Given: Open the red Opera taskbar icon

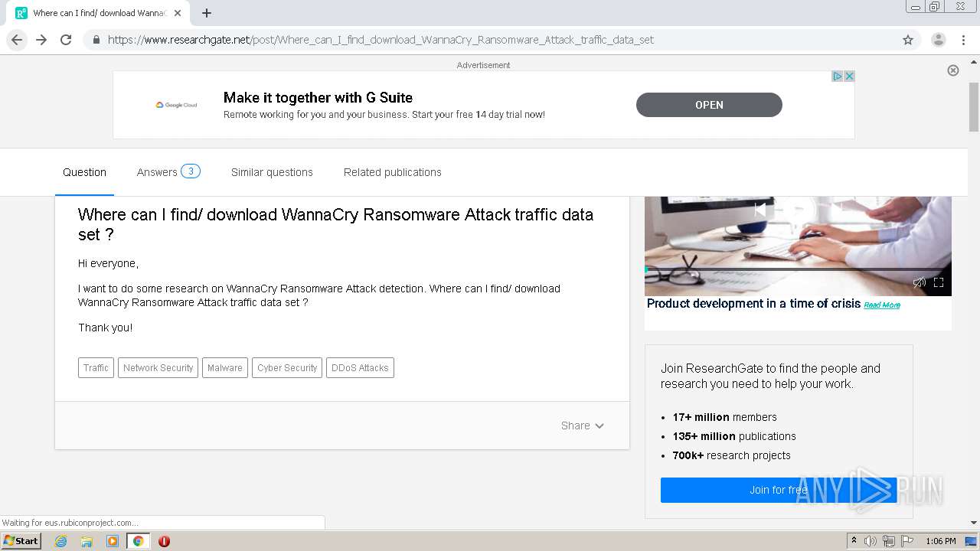Looking at the screenshot, I should 164,541.
